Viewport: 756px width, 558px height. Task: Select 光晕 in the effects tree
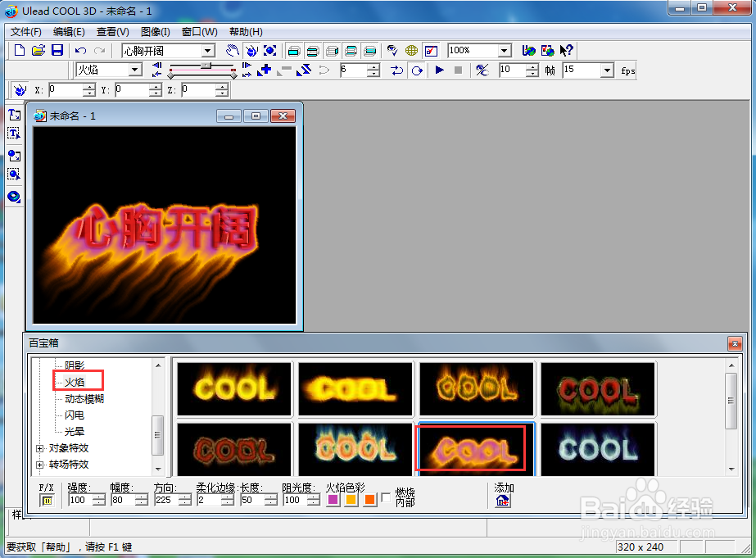(75, 432)
